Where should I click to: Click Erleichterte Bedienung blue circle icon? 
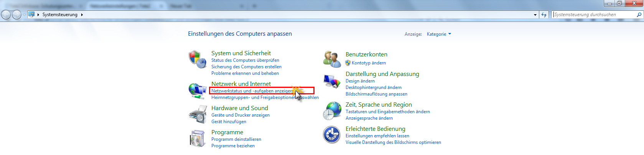[x=332, y=135]
